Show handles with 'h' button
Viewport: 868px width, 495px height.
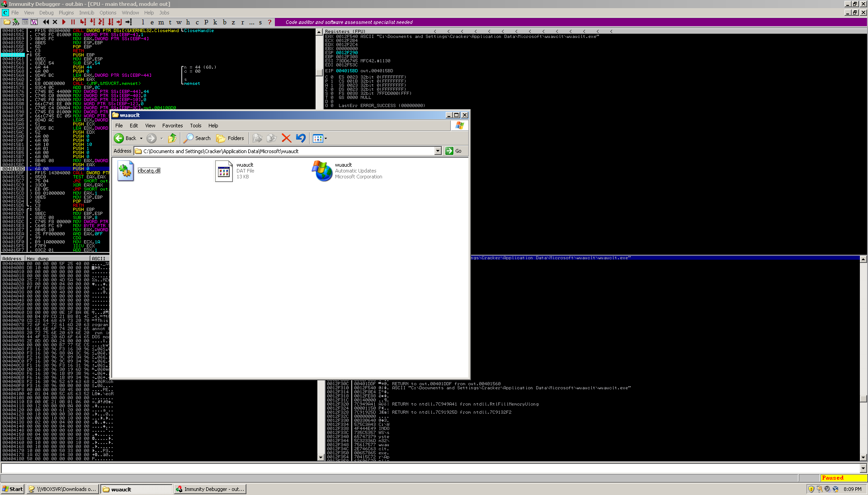(188, 22)
